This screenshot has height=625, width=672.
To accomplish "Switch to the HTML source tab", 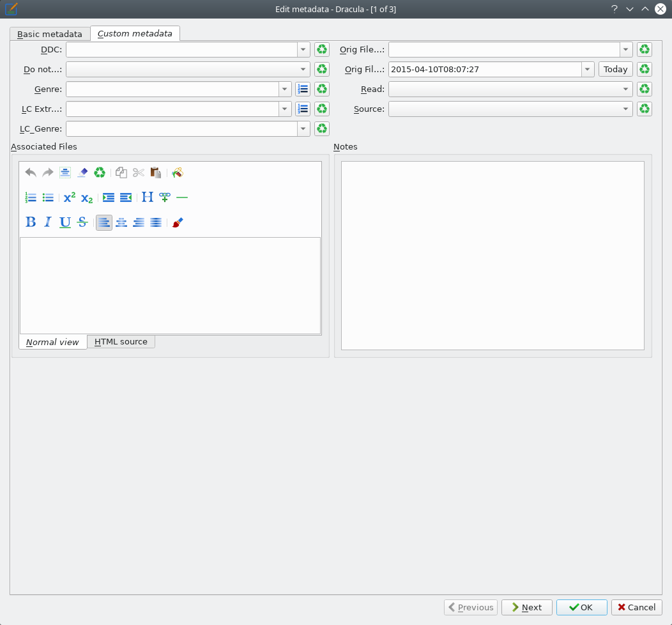I will (121, 342).
